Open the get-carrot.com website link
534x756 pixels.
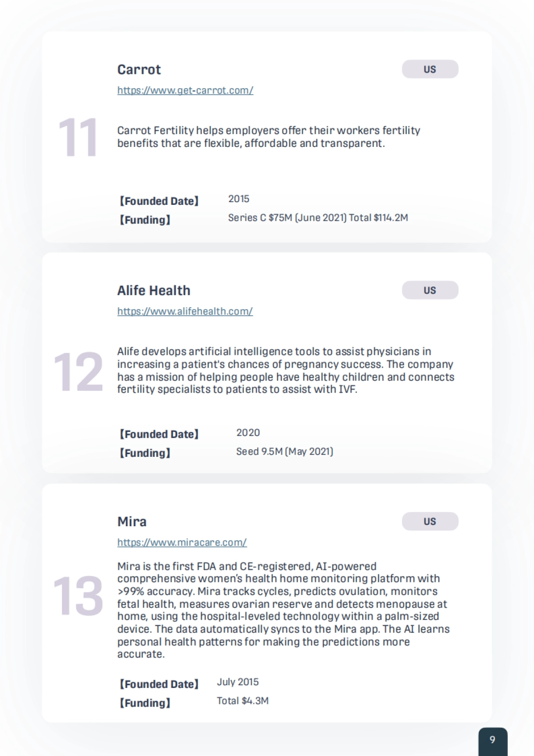click(x=185, y=90)
